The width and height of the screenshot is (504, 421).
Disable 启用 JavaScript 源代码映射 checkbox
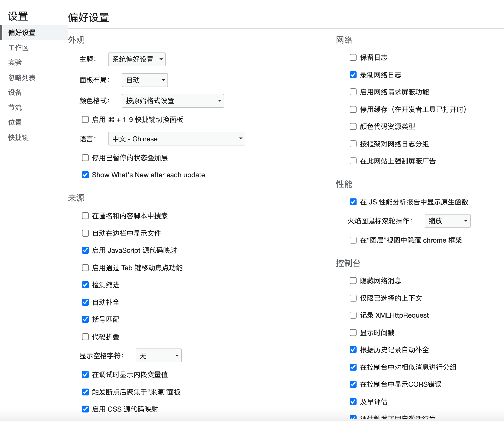click(x=85, y=250)
